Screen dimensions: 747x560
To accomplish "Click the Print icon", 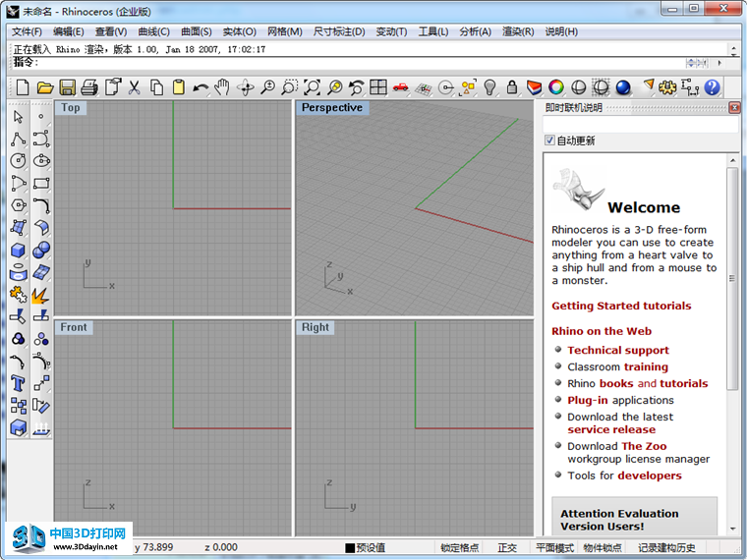I will (x=89, y=87).
